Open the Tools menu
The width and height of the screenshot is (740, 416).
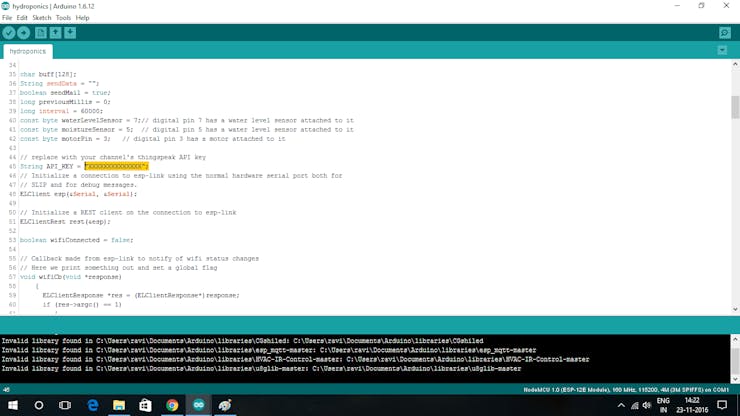[63, 18]
